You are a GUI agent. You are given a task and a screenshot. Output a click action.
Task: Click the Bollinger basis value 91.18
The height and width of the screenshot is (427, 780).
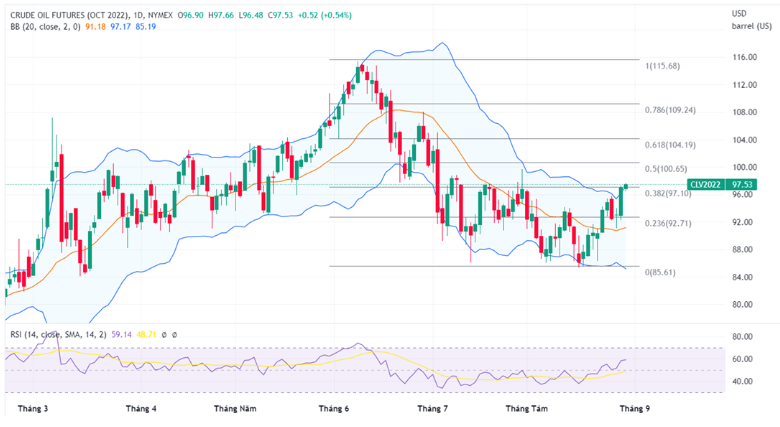click(x=96, y=27)
